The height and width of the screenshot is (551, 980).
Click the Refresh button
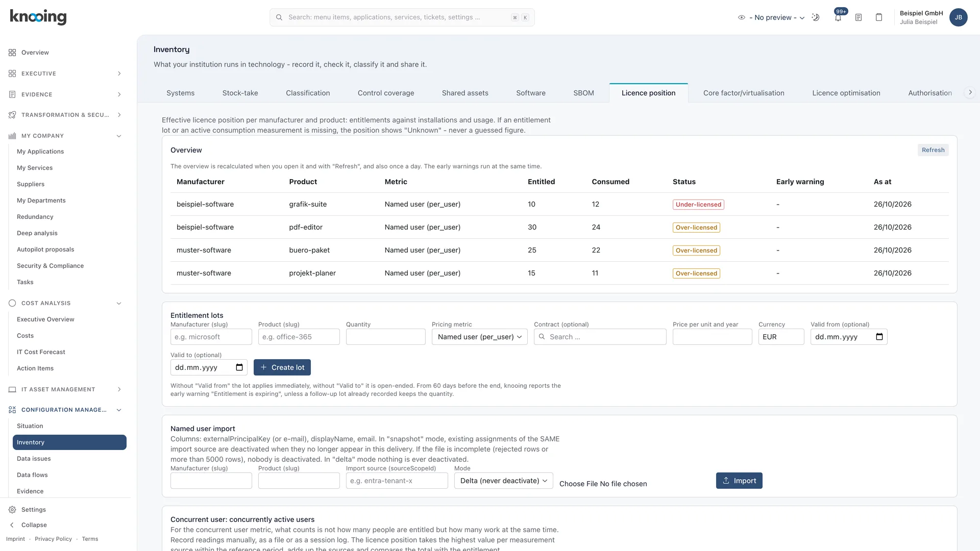933,150
